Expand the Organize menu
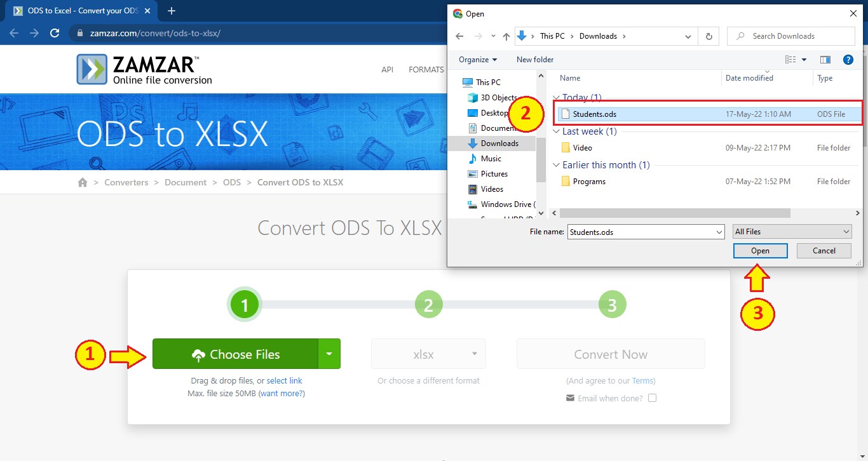 click(477, 59)
